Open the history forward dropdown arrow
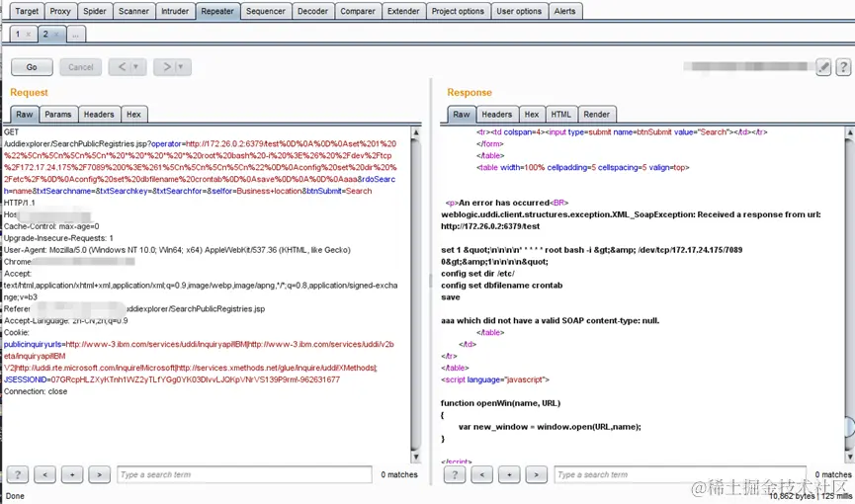 [x=181, y=67]
